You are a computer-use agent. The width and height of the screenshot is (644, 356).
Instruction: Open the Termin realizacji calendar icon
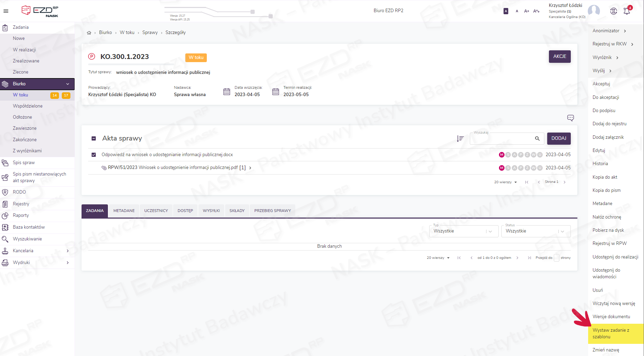click(276, 92)
